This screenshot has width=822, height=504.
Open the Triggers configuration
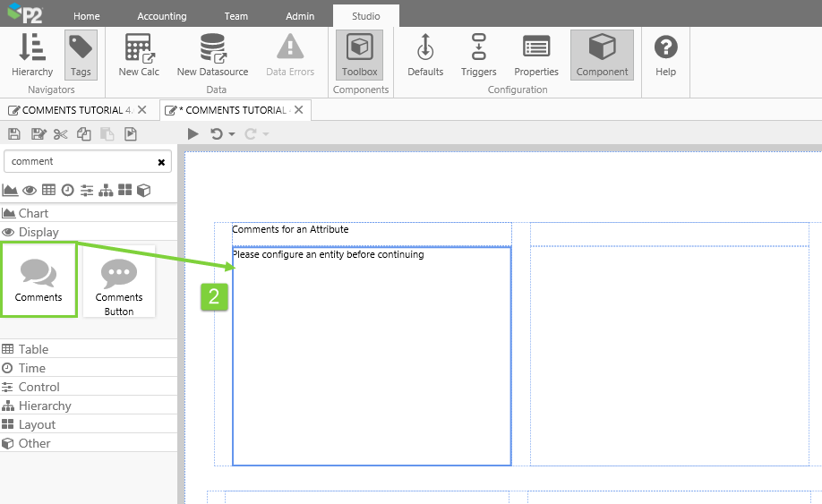tap(478, 55)
